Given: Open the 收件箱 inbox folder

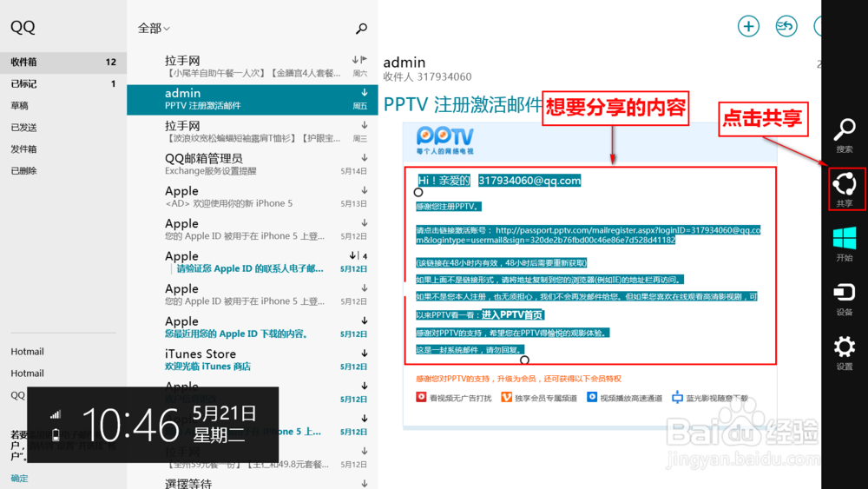Looking at the screenshot, I should pyautogui.click(x=63, y=62).
